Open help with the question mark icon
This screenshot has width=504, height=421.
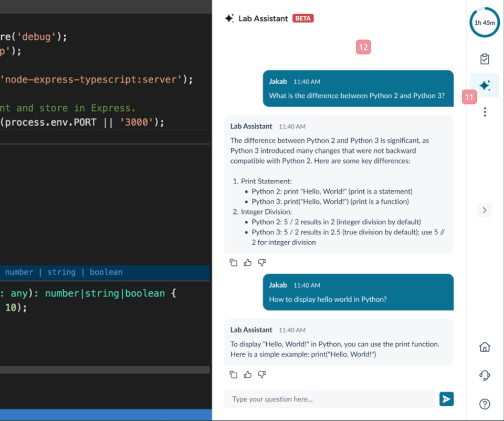[x=485, y=404]
